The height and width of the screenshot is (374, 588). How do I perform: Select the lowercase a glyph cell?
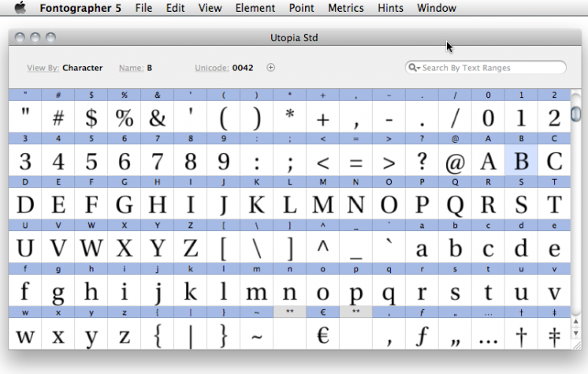(x=422, y=247)
